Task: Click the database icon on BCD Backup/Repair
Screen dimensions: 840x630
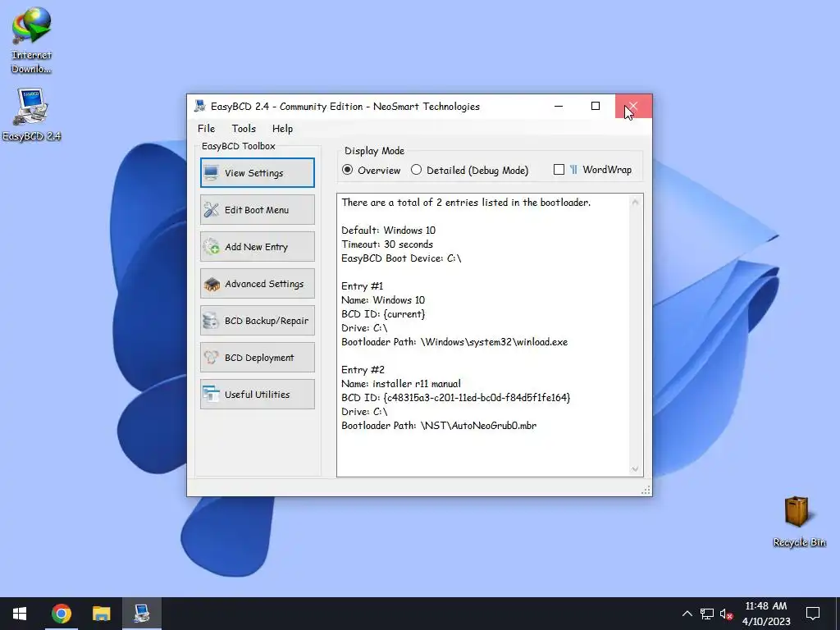Action: [x=211, y=321]
